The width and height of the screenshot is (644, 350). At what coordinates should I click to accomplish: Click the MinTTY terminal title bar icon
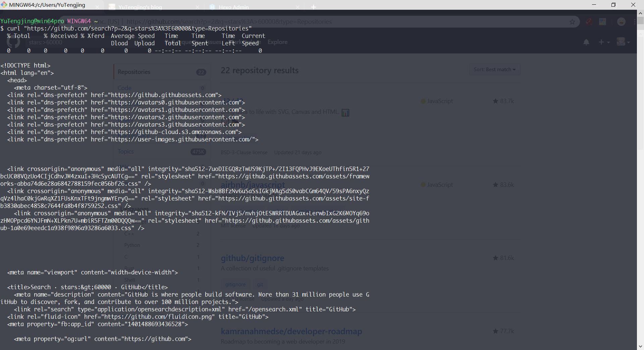(4, 5)
